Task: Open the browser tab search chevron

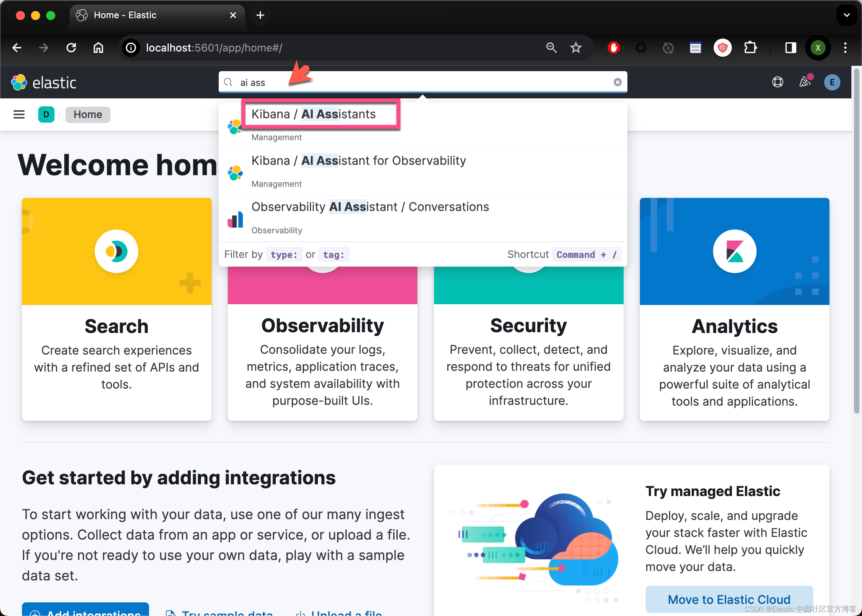Action: (x=846, y=15)
